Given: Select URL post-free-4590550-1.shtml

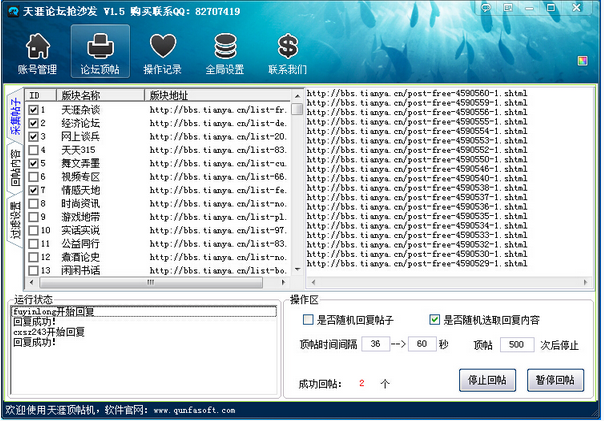Looking at the screenshot, I should coord(417,159).
